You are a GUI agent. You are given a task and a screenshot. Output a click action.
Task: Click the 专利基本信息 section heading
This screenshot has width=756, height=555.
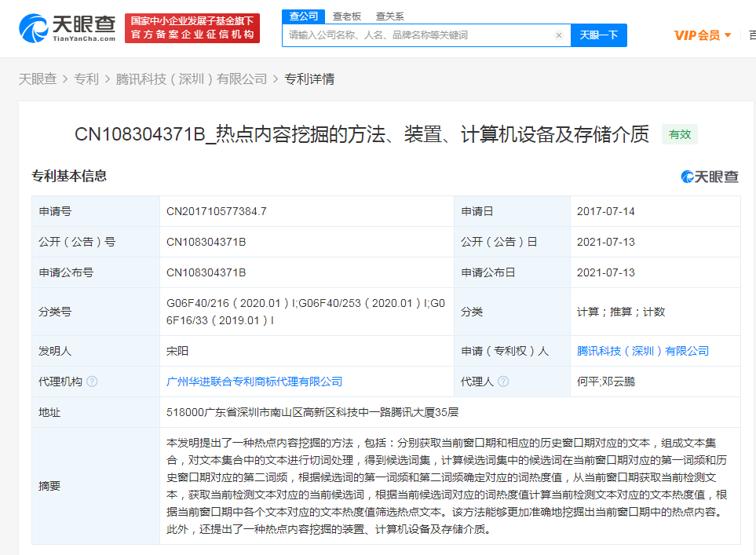pos(69,176)
